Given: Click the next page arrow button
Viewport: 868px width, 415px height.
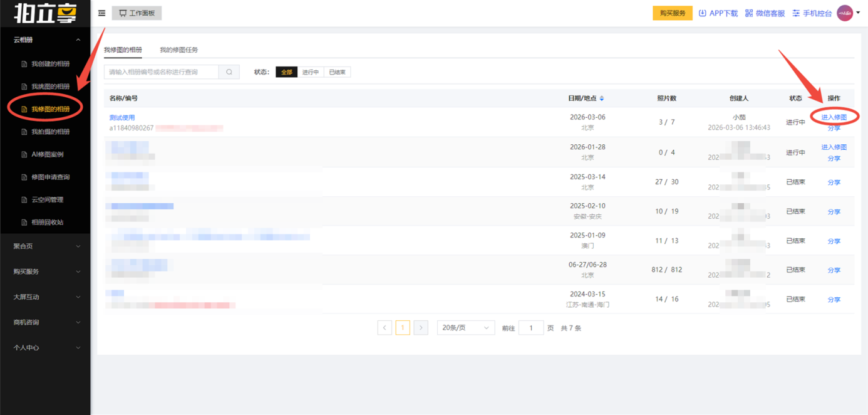Looking at the screenshot, I should point(421,328).
